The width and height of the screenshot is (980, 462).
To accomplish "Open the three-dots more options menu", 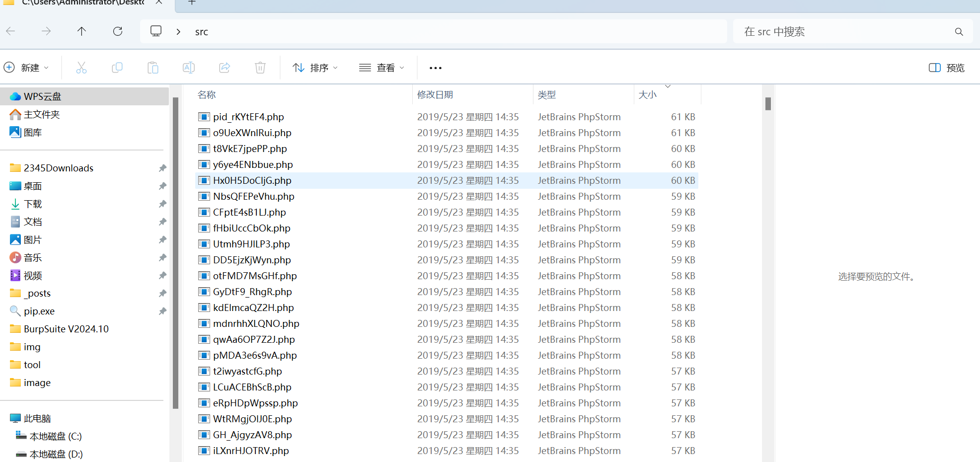I will click(435, 68).
